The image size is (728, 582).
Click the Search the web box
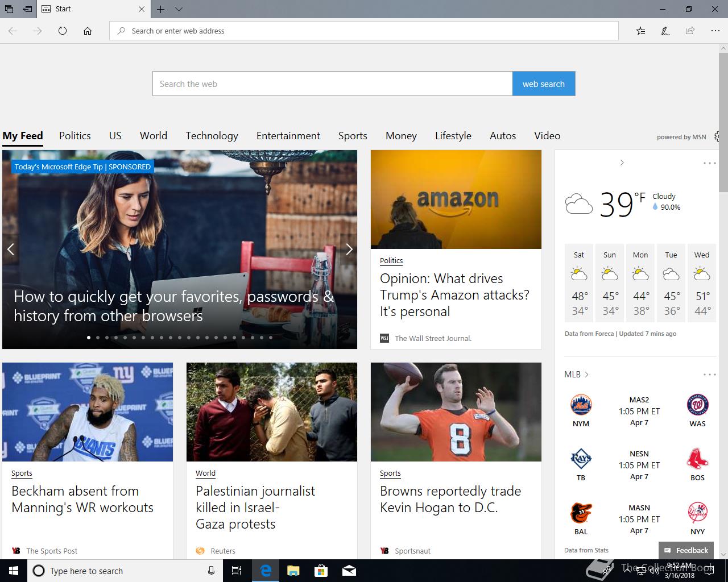pyautogui.click(x=332, y=84)
